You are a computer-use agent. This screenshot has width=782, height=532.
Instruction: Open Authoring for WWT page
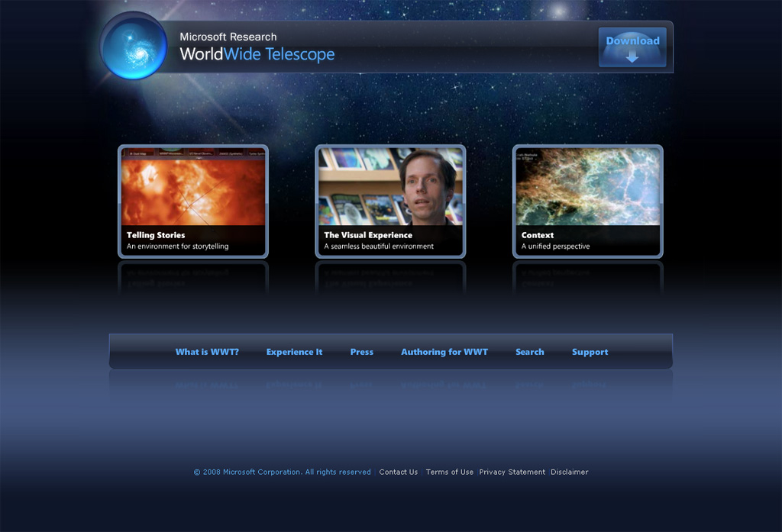[444, 352]
